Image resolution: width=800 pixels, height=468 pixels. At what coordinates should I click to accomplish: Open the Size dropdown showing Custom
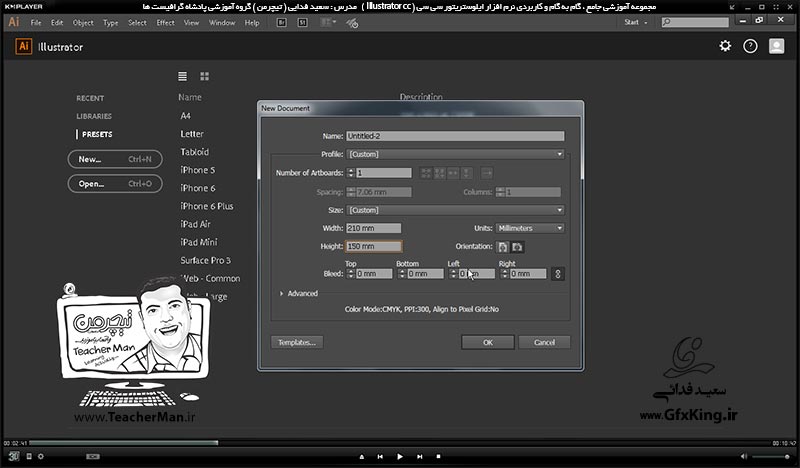[455, 210]
